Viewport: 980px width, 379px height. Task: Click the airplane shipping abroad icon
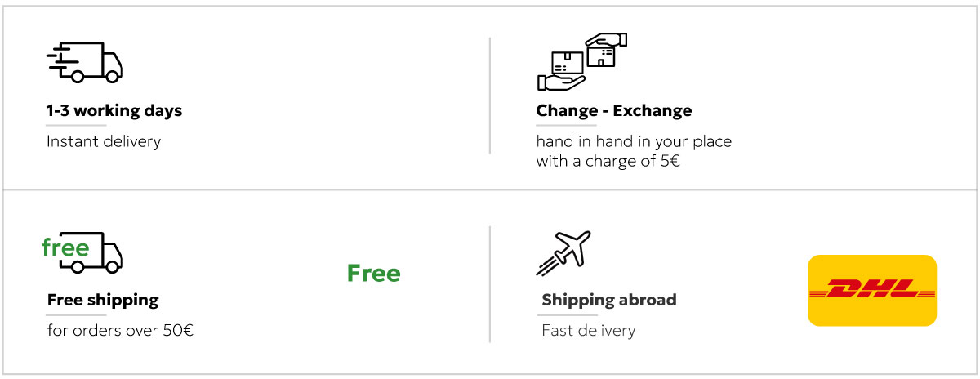(563, 252)
